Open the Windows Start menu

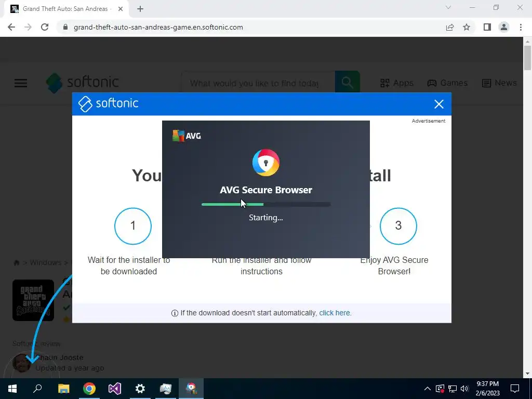tap(12, 389)
